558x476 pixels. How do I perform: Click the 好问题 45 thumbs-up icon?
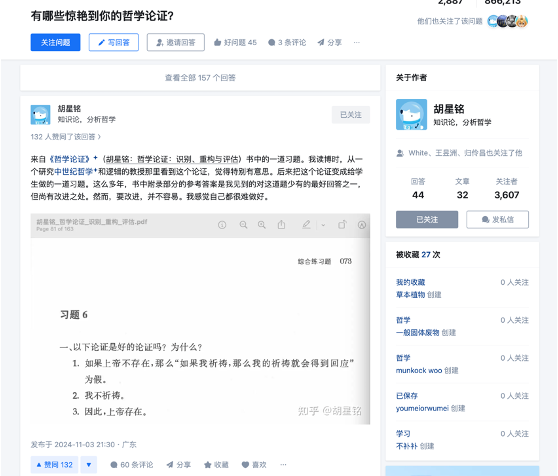(x=217, y=43)
